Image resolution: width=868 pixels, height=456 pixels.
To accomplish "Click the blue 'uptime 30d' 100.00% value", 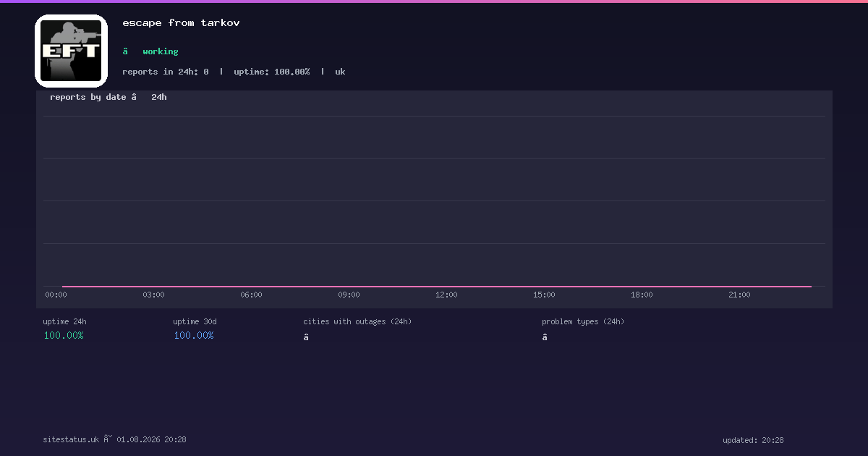I will [x=194, y=335].
